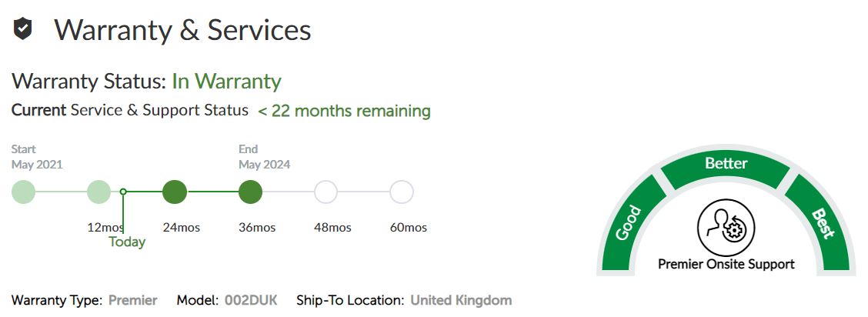Viewport: 868px width, 317px height.
Task: Click the Warranty & Services heading
Action: pos(182,29)
